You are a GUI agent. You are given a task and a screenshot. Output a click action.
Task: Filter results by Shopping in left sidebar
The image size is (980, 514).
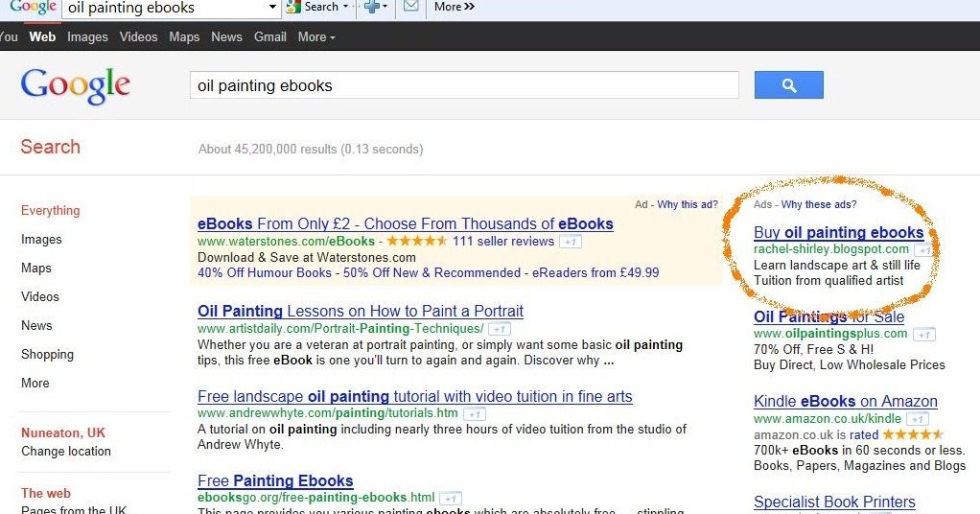tap(48, 355)
